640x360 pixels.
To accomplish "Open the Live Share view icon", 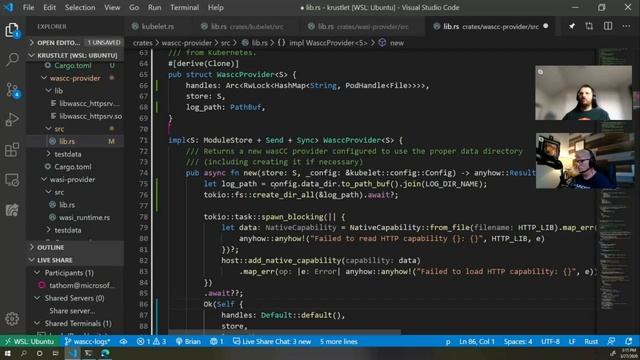I will coord(12,210).
